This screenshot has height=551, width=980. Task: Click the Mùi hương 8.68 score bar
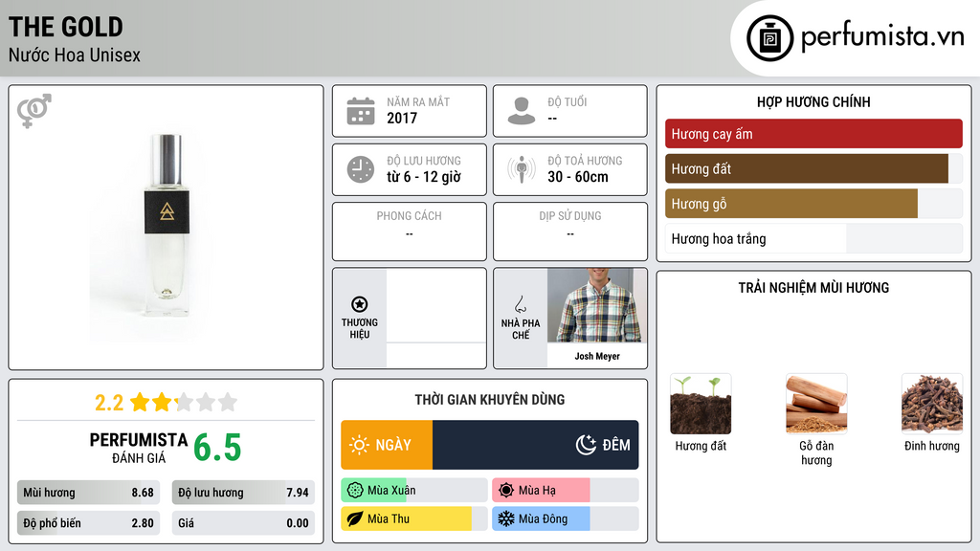(89, 493)
